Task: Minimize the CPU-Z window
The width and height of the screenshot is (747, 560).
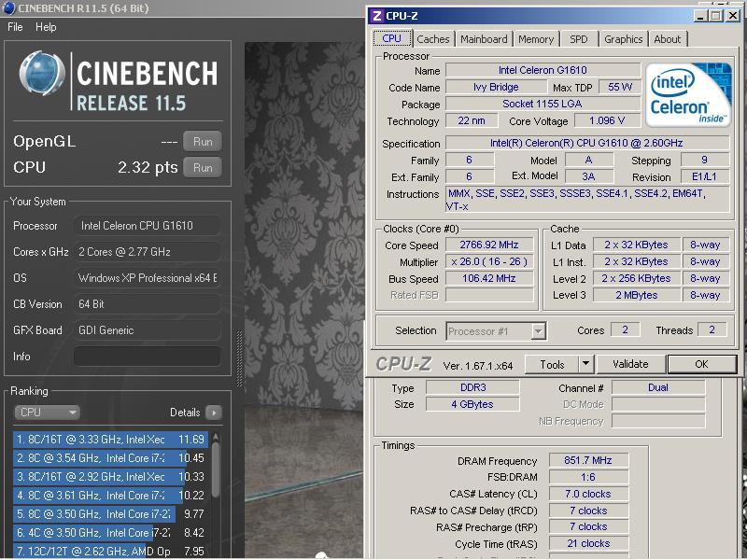Action: [x=700, y=16]
